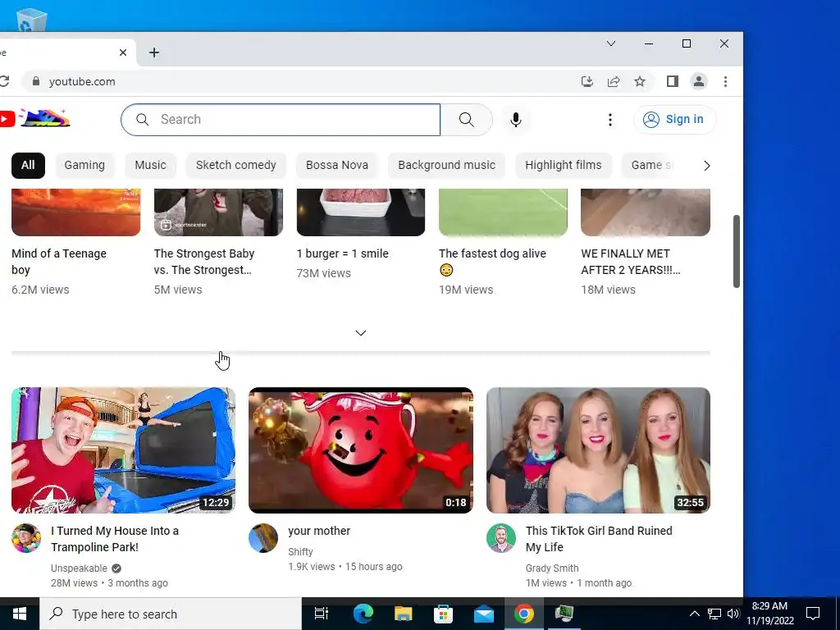This screenshot has width=840, height=630.
Task: Click the colorful sneaker doodle logo
Action: tap(45, 118)
